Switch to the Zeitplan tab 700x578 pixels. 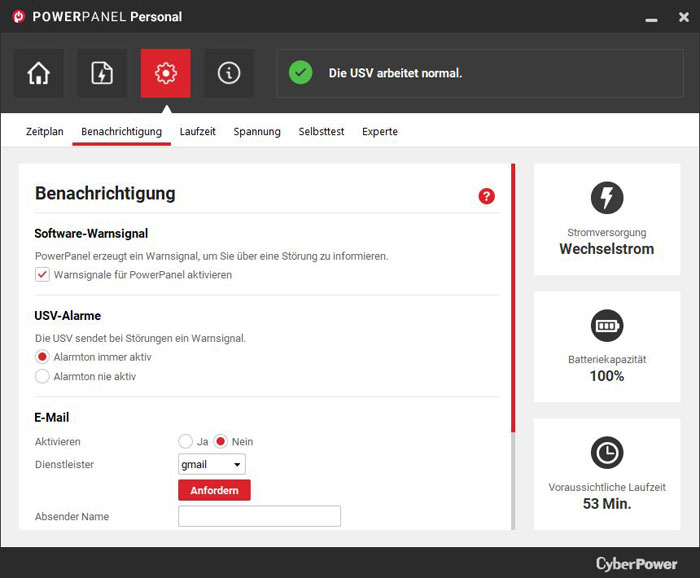[45, 132]
